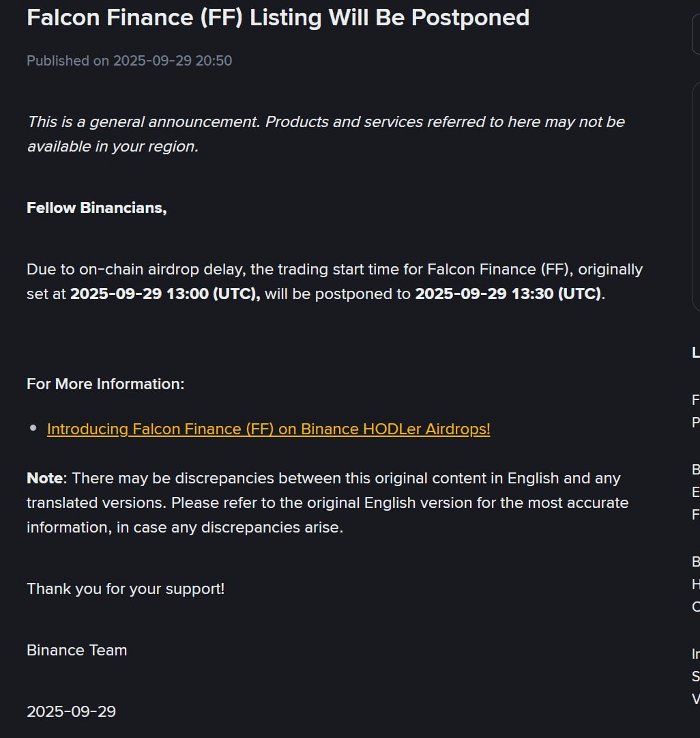Click the original 13:00 (UTC) start time
This screenshot has height=738, width=700.
(x=164, y=294)
